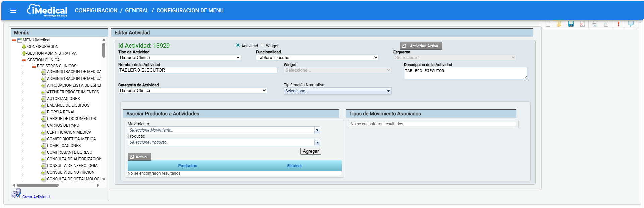The image size is (644, 208).
Task: Open the hamburger navigation menu
Action: point(13,11)
